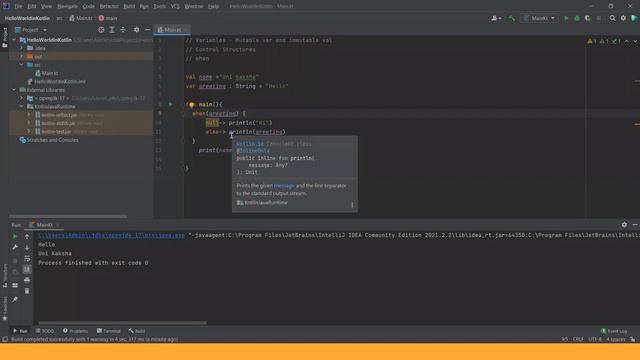Open the Terminal tool window tab
Screen dimensions: 640x360
109,331
